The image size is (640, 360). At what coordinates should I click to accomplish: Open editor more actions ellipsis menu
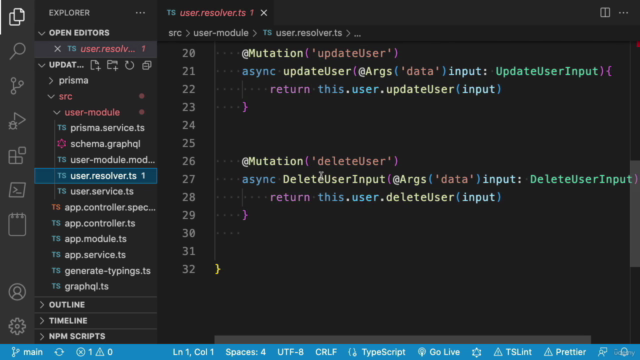click(x=623, y=13)
